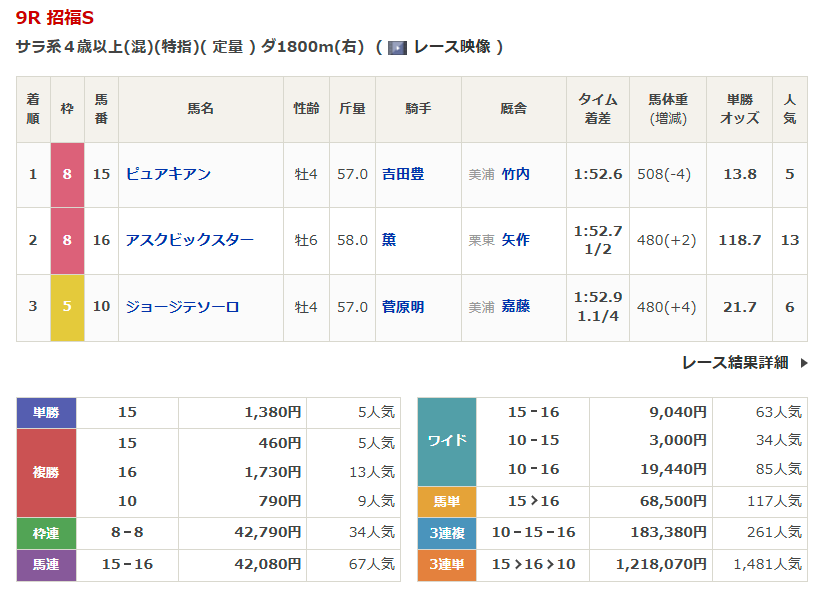
Task: Select the orange 3連単 label
Action: [x=446, y=565]
